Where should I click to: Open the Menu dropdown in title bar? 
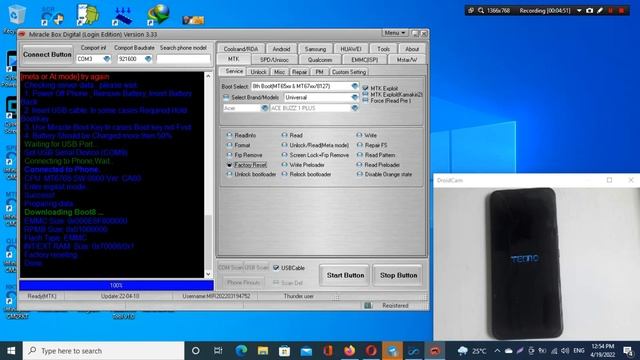394,33
